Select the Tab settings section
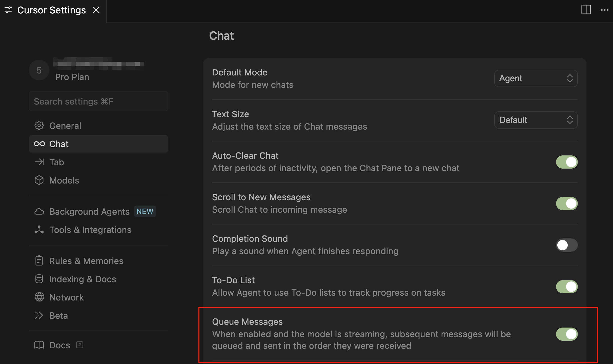Screen dimensions: 613x364 pyautogui.click(x=57, y=162)
